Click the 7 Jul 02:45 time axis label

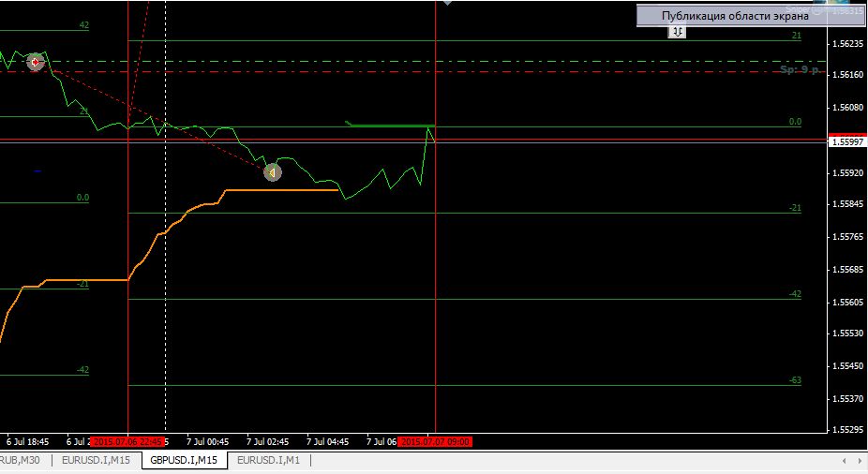pos(269,441)
